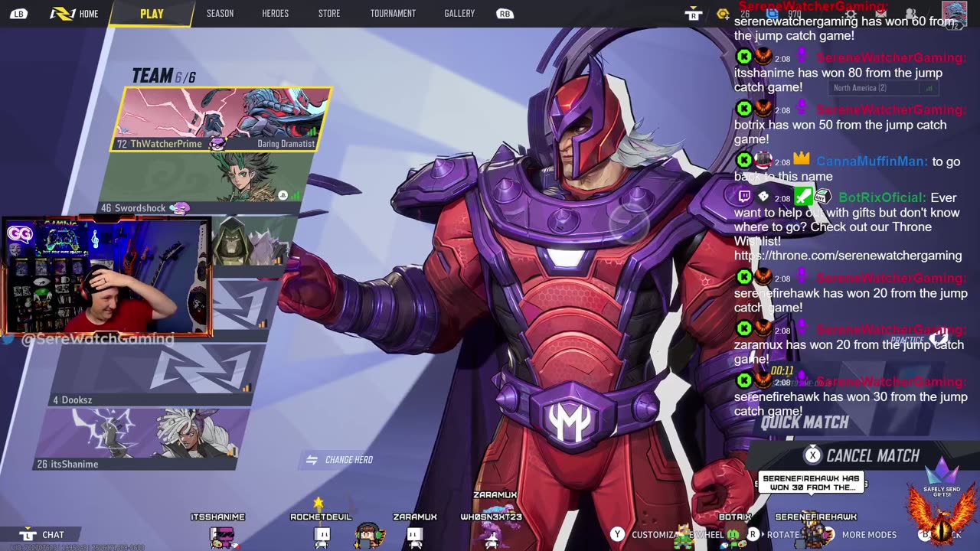The image size is (980, 551).
Task: Open the throne.com wishlist link in chat
Action: 848,256
